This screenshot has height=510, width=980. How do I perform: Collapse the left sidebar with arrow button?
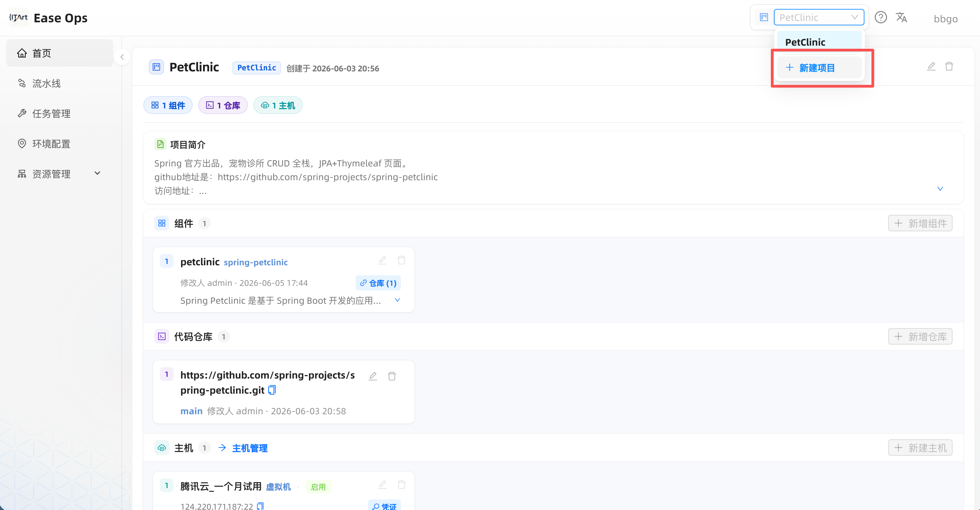122,57
